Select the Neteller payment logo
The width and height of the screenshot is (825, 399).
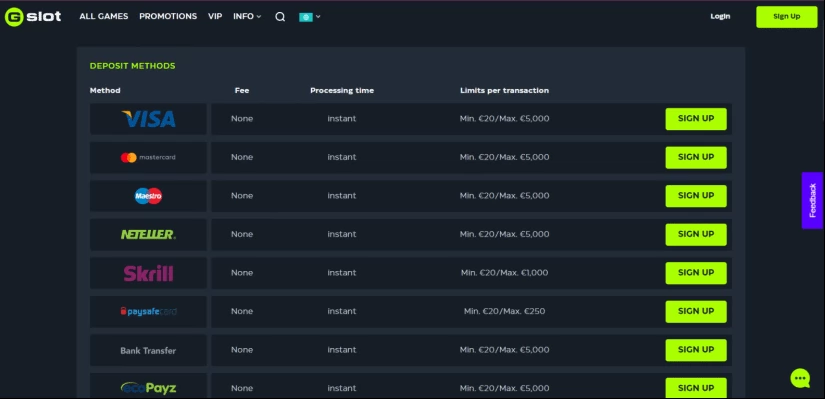click(148, 234)
